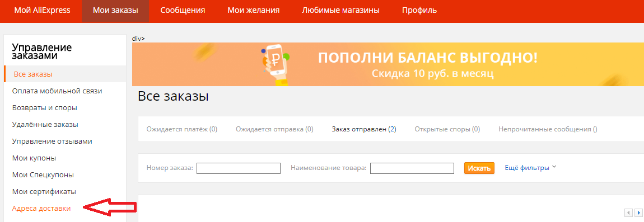
Task: Click the Пополни баланс выгодно banner
Action: 388,64
